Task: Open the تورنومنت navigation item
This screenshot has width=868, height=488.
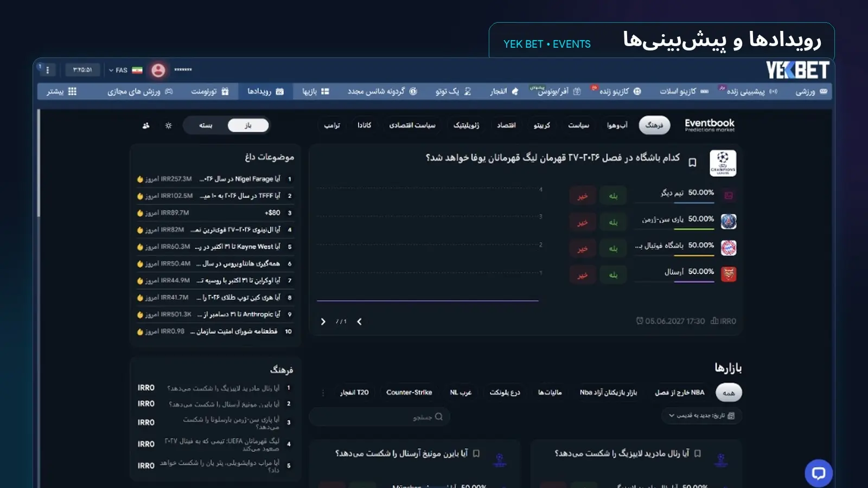Action: coord(210,92)
